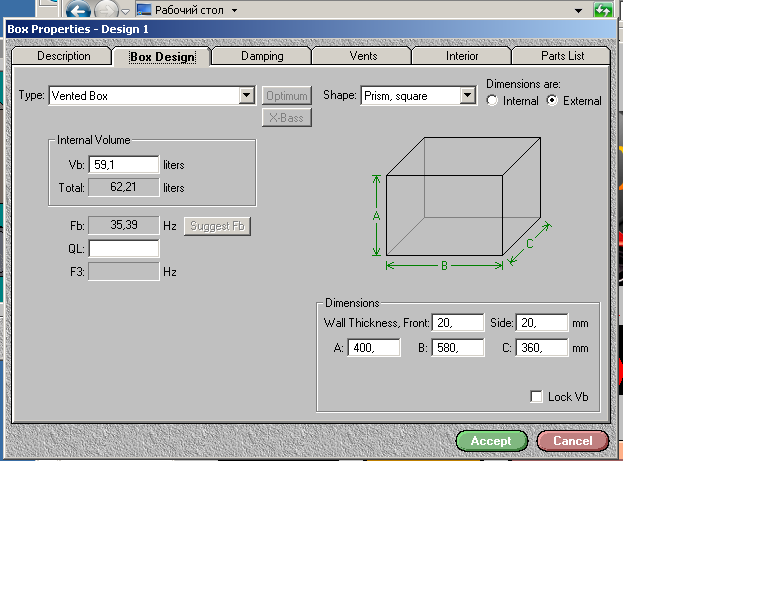Open the Interior tab
Viewport: 768px width, 614px height.
[x=462, y=56]
